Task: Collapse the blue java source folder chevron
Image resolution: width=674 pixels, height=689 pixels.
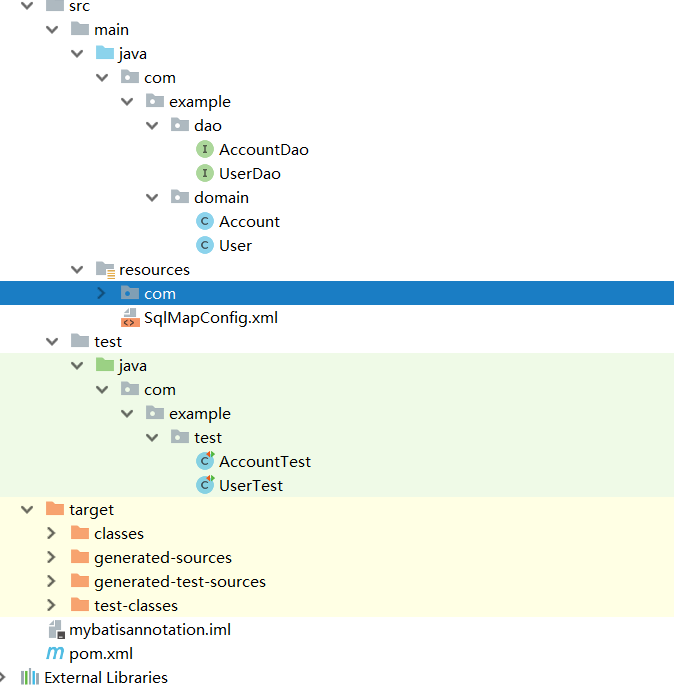Action: point(77,54)
